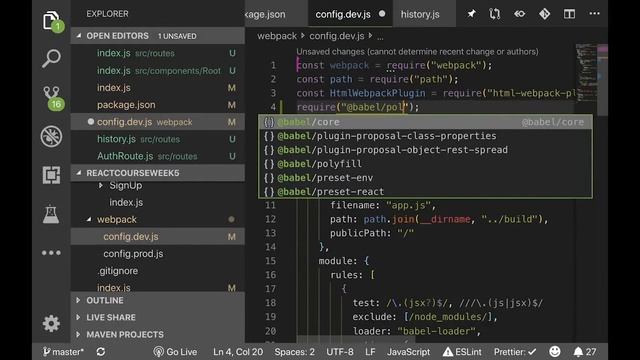Screen dimensions: 640x360
Task: Click line number 15 in gutter
Action: coord(270,261)
